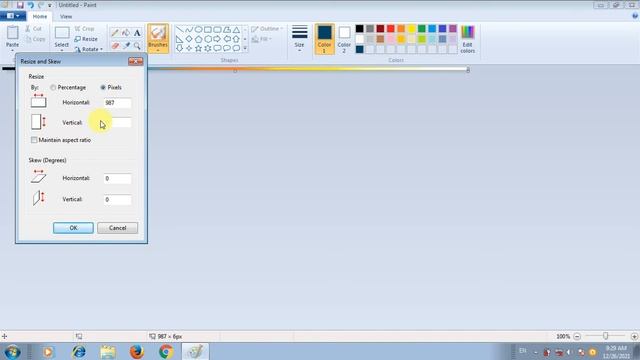Click the Undo arrow in title bar

click(x=31, y=5)
